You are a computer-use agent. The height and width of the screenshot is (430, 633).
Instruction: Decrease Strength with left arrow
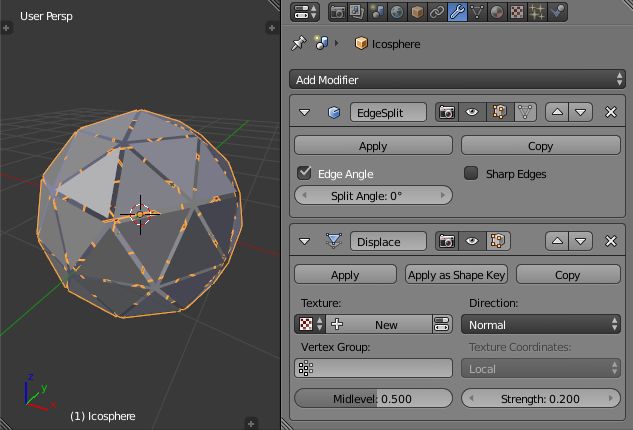(x=471, y=399)
